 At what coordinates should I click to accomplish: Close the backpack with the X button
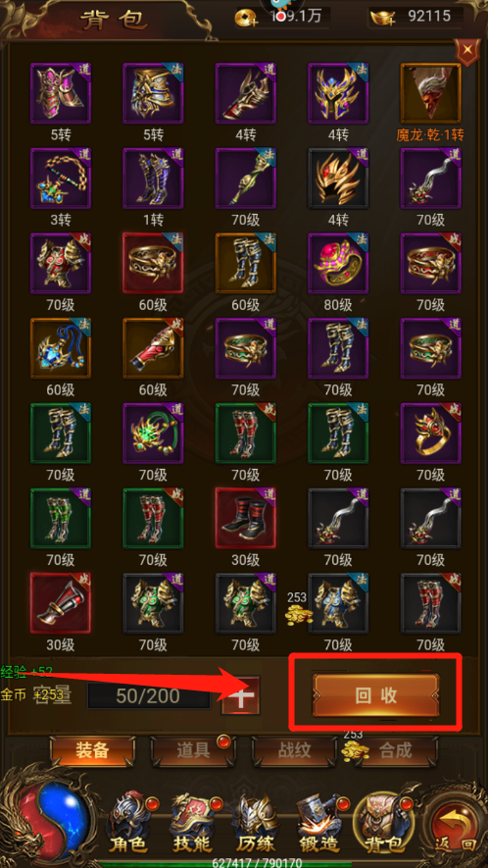[467, 50]
